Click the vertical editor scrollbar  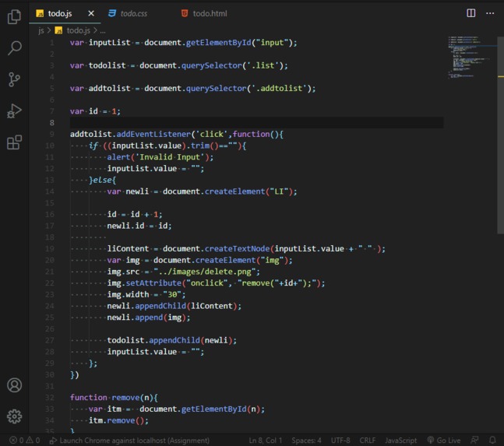(500, 135)
